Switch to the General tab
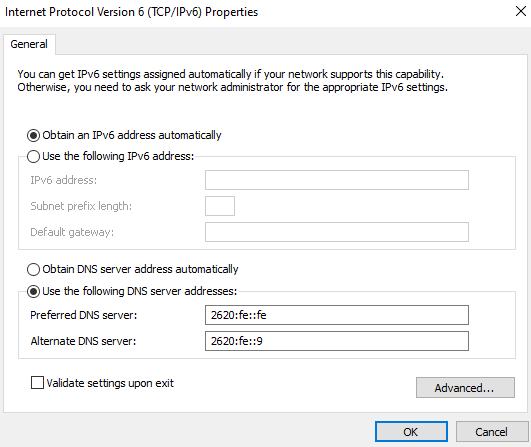Image resolution: width=531 pixels, height=447 pixels. point(29,44)
